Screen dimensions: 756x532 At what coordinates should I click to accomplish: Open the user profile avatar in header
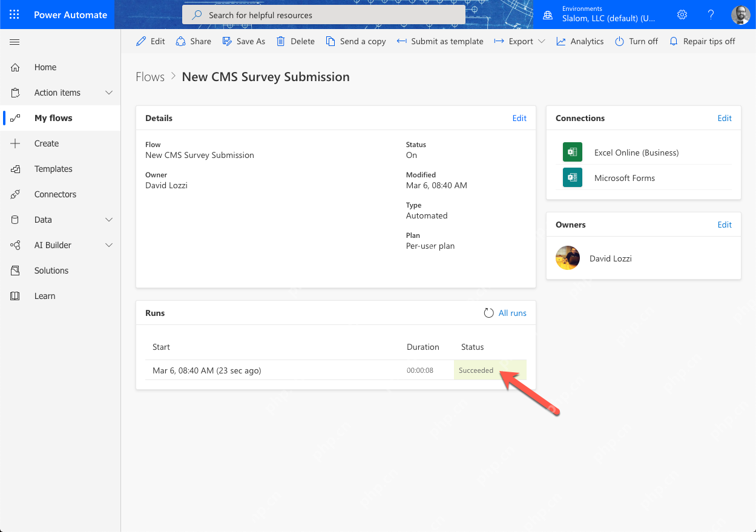pyautogui.click(x=741, y=15)
